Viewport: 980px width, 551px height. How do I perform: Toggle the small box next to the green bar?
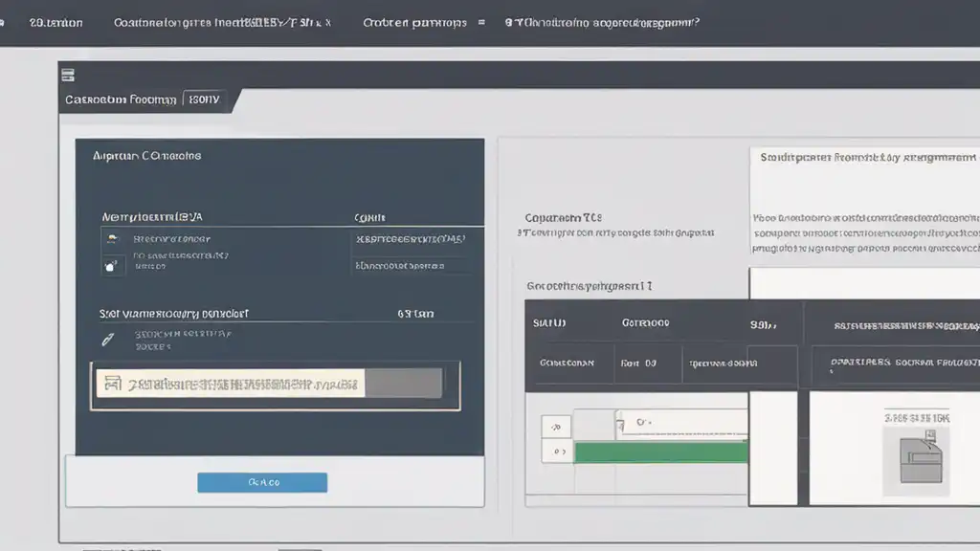pyautogui.click(x=556, y=452)
